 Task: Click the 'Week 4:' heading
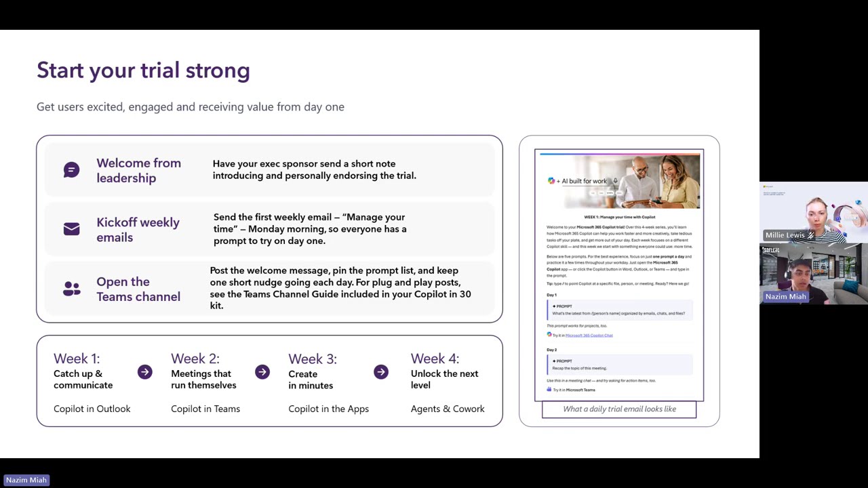pos(435,359)
